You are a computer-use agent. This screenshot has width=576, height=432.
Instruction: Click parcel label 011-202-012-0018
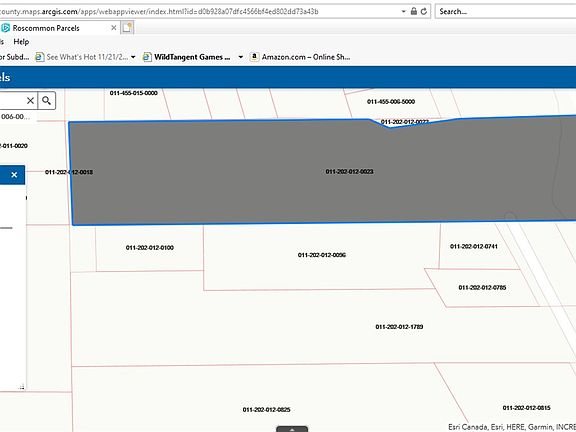pos(69,172)
